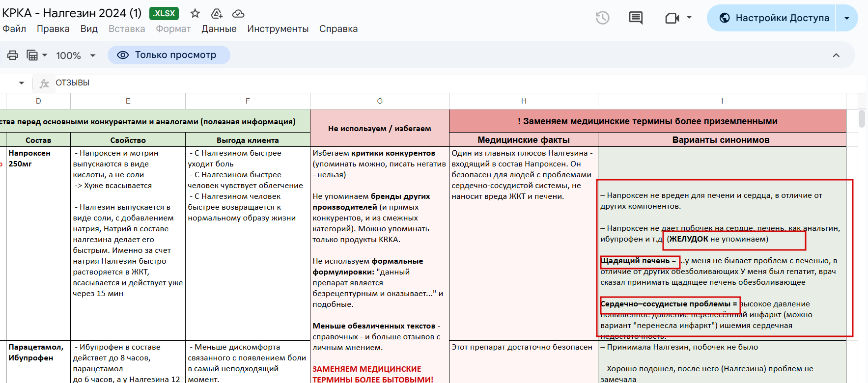Viewport: 868px width, 383px height.
Task: Open the Справка menu
Action: 338,29
